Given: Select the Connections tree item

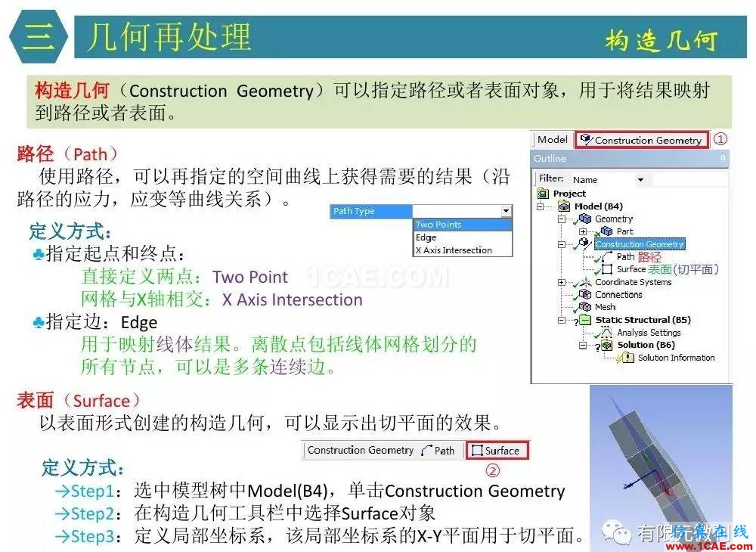Looking at the screenshot, I should click(618, 295).
